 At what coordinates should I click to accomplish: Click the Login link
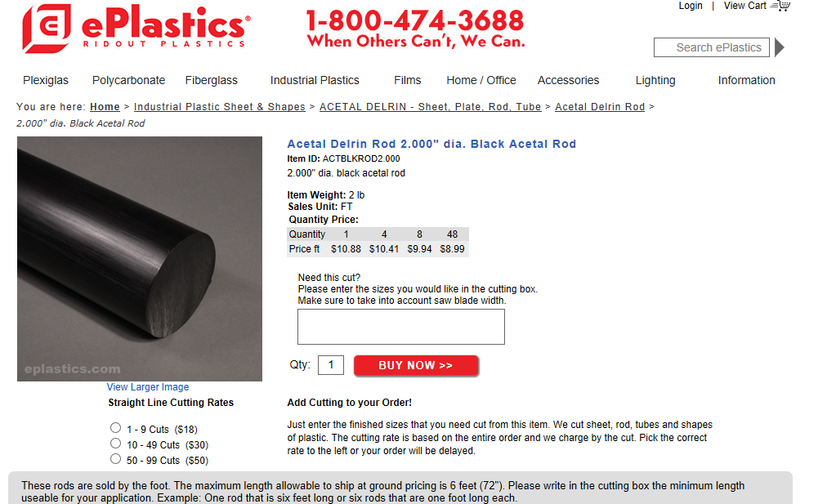tap(691, 6)
